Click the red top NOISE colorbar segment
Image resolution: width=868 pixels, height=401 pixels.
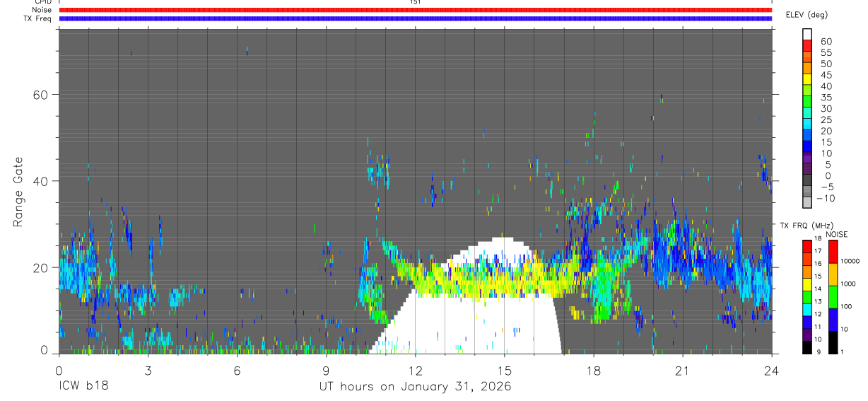[x=833, y=251]
